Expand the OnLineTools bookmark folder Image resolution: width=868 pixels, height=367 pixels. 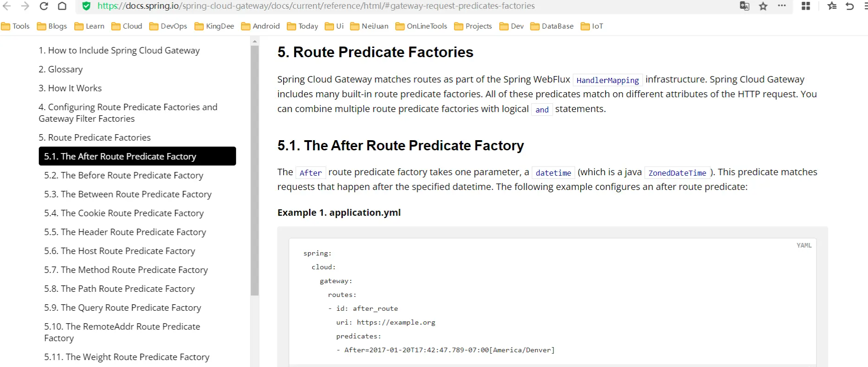pyautogui.click(x=421, y=26)
